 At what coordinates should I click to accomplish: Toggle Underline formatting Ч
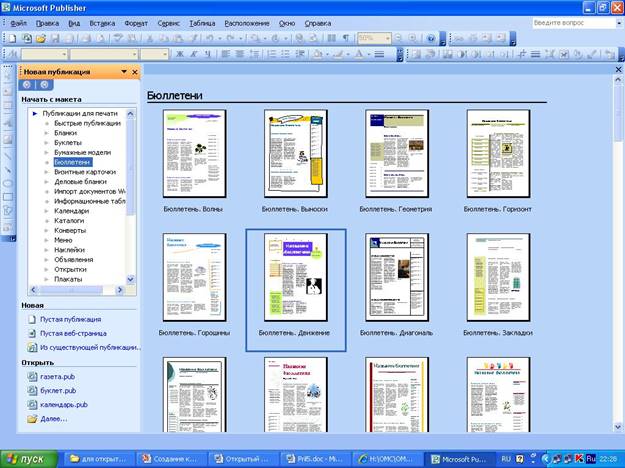click(x=207, y=54)
